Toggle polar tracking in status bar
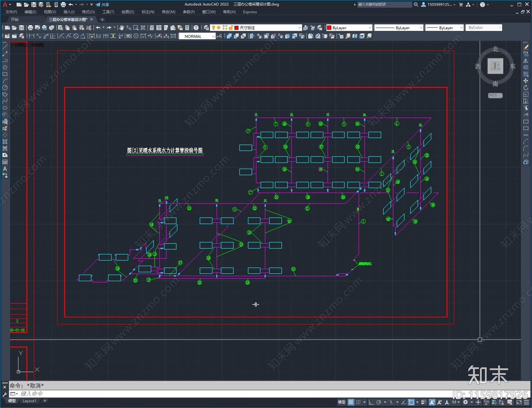 tap(379, 402)
